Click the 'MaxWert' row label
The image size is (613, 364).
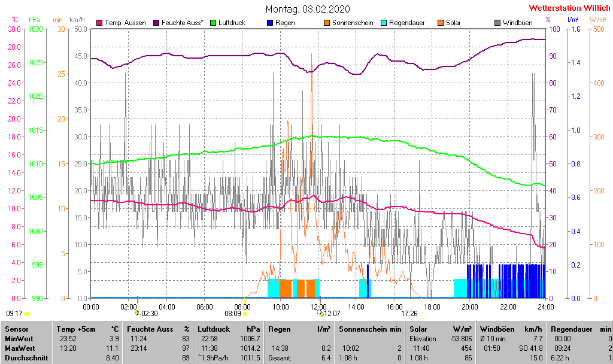click(20, 348)
